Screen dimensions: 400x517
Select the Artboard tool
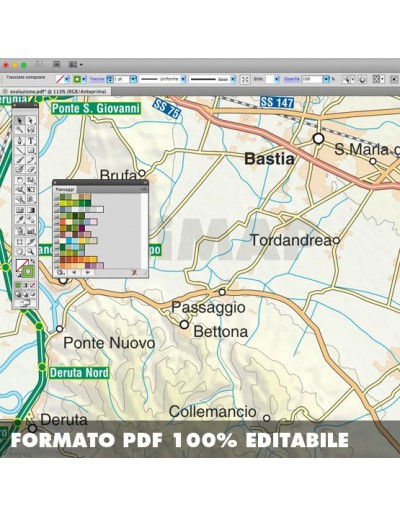coord(20,241)
